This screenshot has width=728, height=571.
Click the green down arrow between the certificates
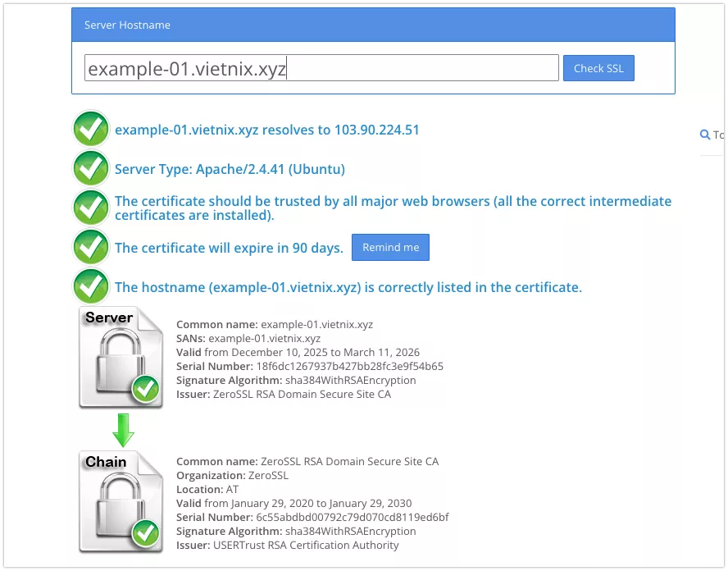coord(123,428)
